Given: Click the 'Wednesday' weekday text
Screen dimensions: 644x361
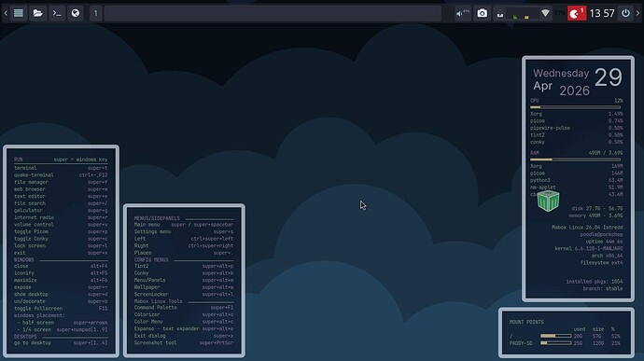Looking at the screenshot, I should (x=561, y=74).
